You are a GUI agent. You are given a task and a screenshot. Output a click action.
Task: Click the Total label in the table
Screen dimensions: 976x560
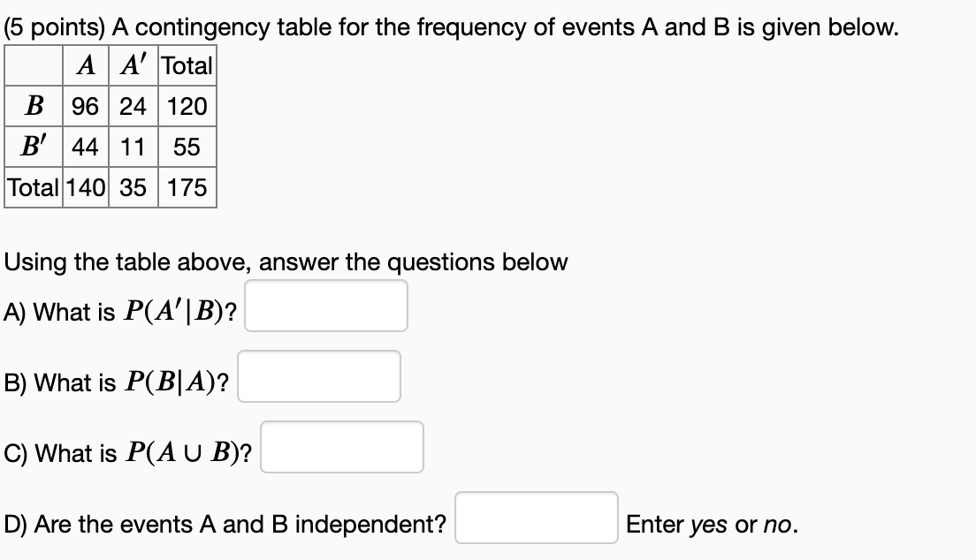pyautogui.click(x=186, y=66)
